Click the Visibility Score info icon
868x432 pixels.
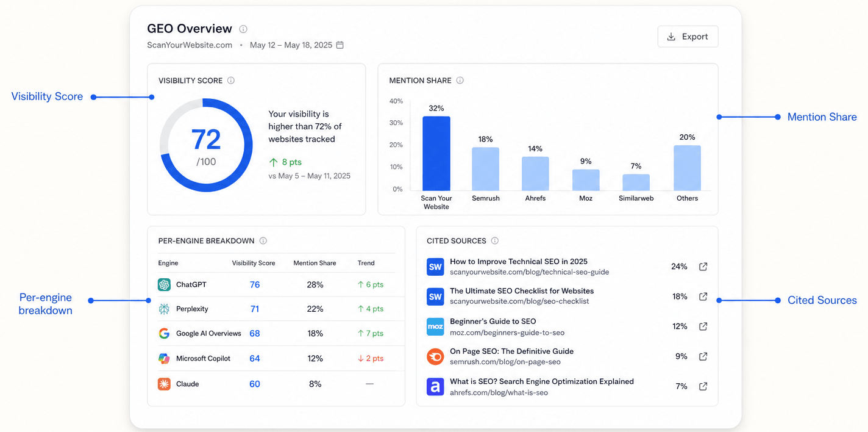pyautogui.click(x=231, y=81)
